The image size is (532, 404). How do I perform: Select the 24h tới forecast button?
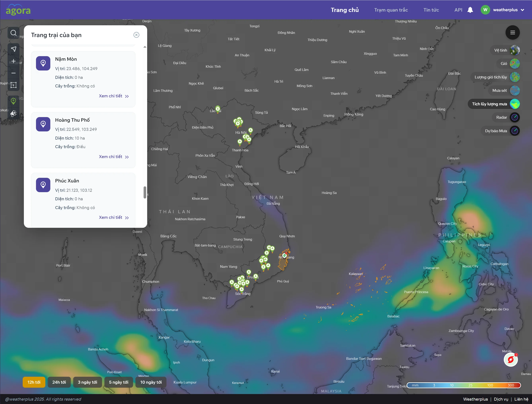59,382
